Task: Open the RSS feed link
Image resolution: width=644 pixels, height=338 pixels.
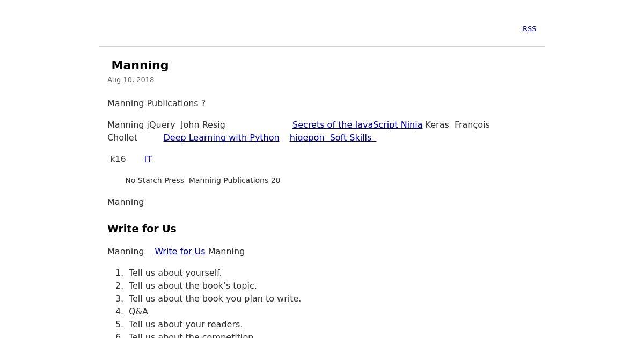Action: tap(529, 29)
